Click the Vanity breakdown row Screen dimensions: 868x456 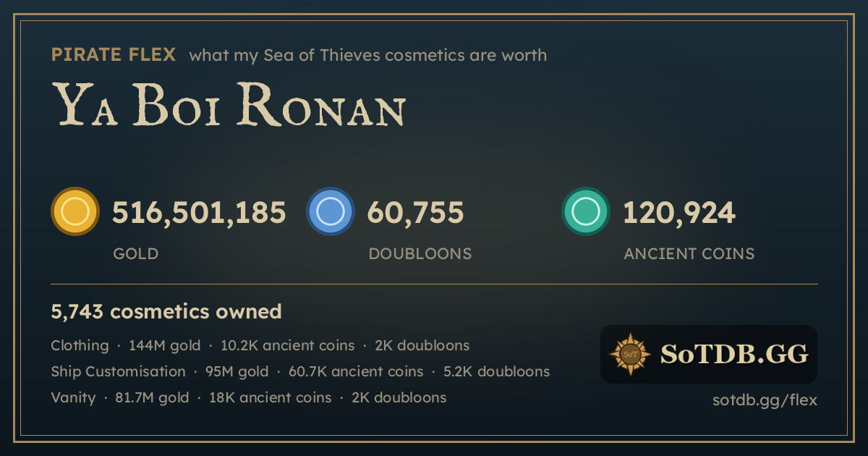pos(249,397)
